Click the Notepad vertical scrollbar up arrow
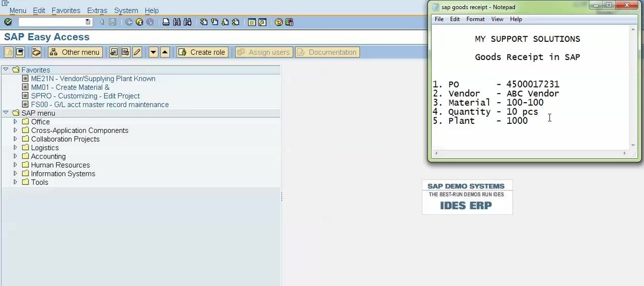The height and width of the screenshot is (286, 644). [632, 30]
